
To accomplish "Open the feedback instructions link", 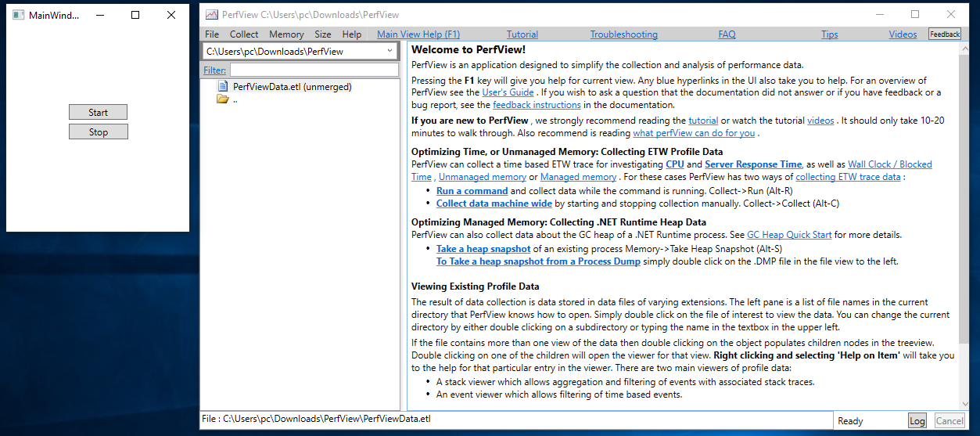I will point(537,104).
